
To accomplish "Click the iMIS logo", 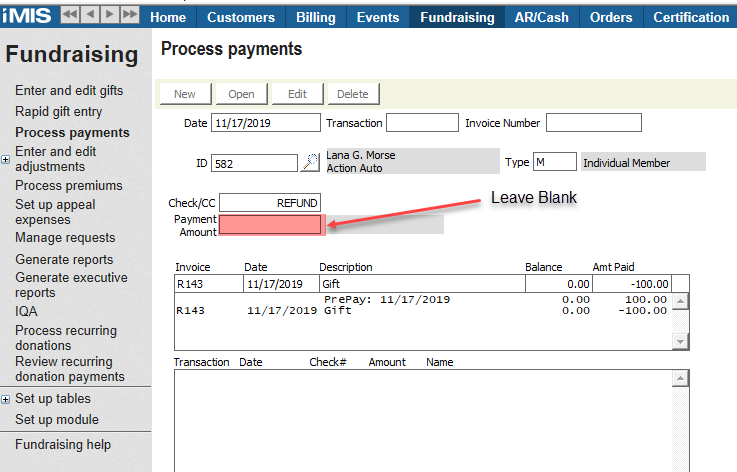I will click(27, 16).
